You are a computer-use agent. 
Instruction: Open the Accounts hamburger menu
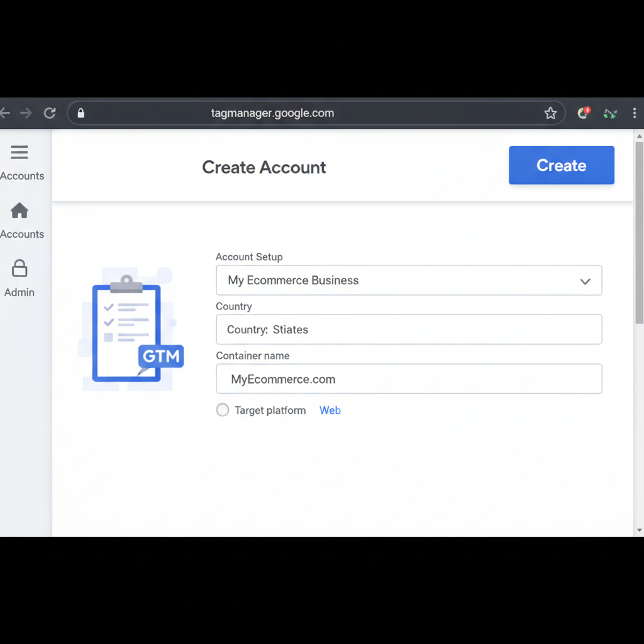tap(19, 152)
